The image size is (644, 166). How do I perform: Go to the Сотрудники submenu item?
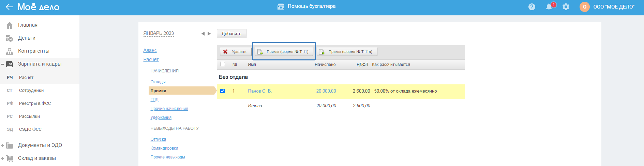pos(31,91)
